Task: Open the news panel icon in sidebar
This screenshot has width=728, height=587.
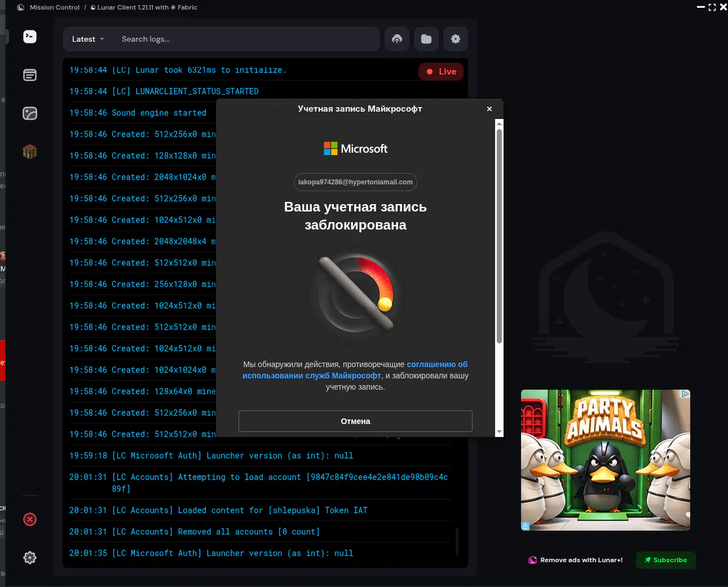Action: click(30, 75)
